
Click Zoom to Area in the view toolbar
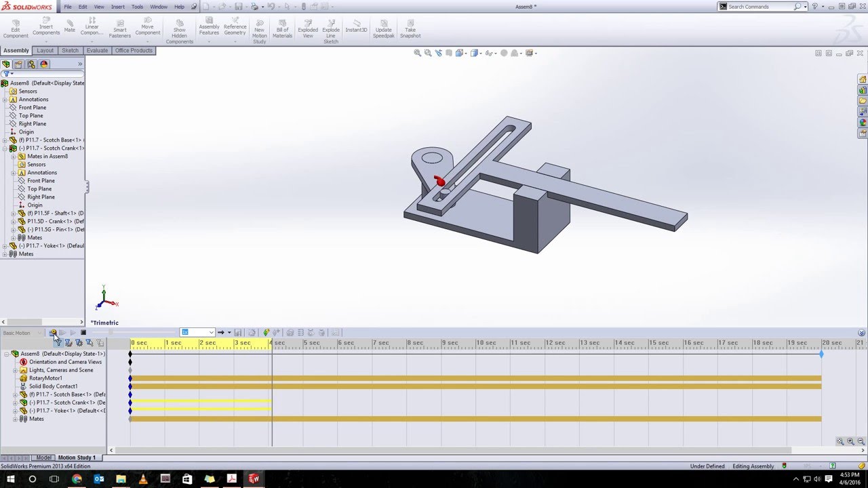point(428,53)
